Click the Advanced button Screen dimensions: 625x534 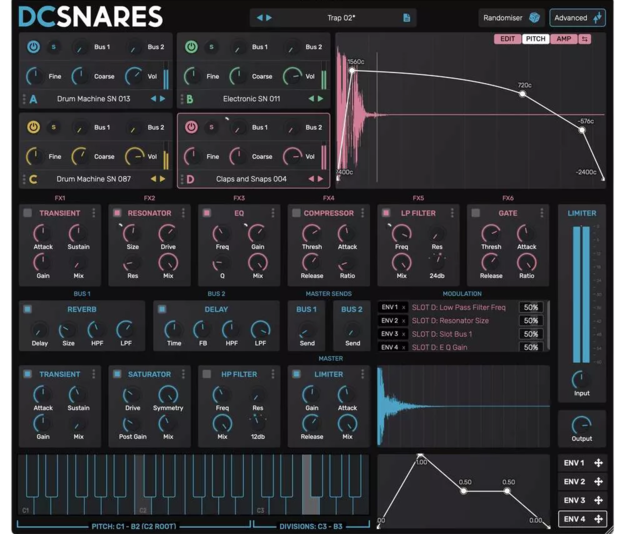(x=578, y=18)
